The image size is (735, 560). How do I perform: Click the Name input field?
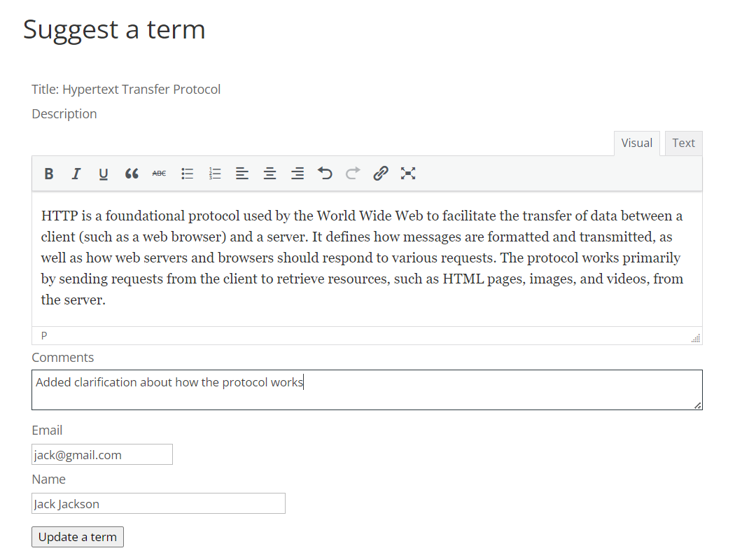click(158, 503)
